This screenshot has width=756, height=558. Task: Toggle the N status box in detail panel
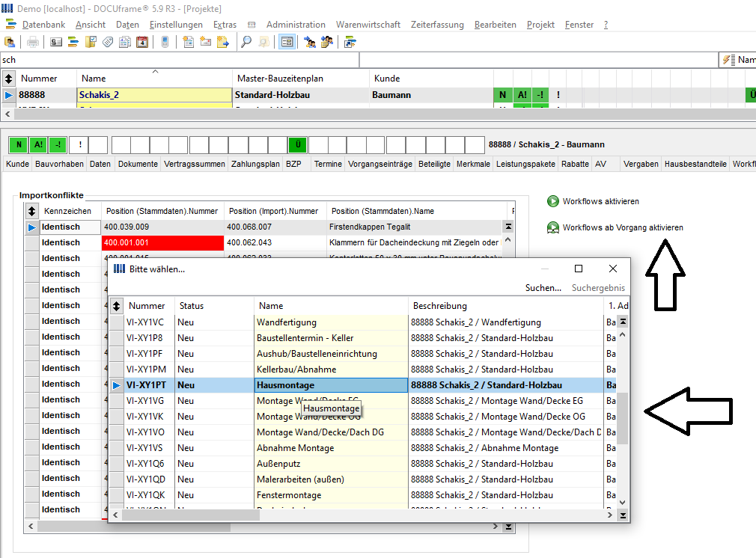tap(19, 144)
